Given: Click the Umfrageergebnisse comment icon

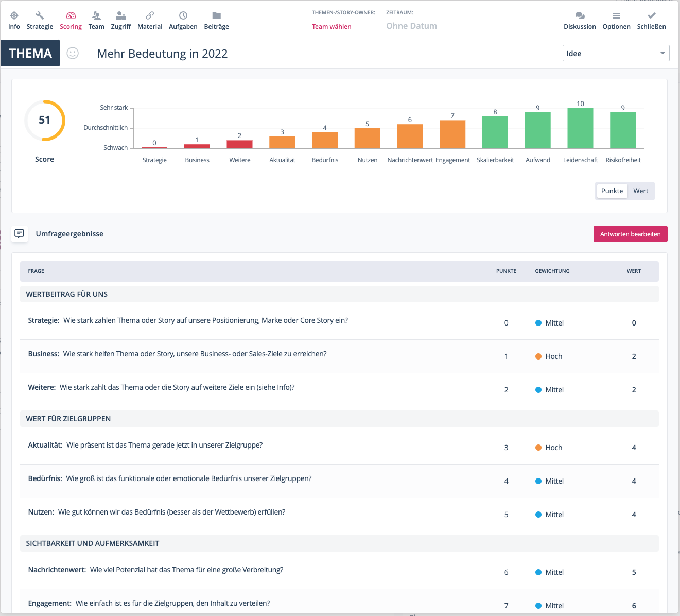Looking at the screenshot, I should 20,234.
